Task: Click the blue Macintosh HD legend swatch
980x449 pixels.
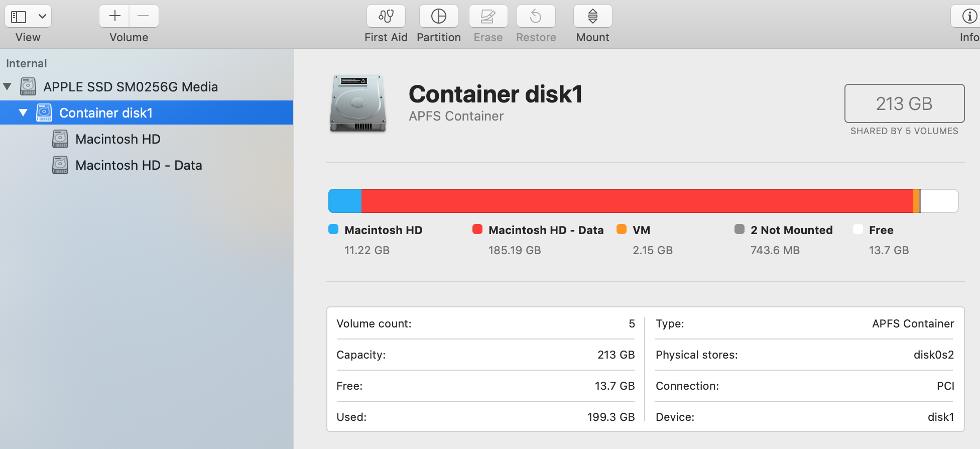Action: tap(333, 229)
